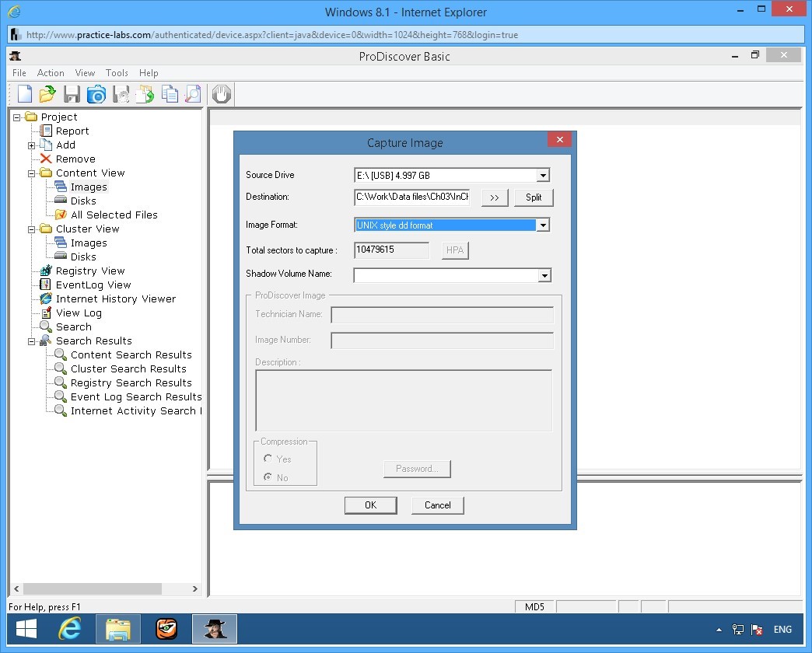Image resolution: width=812 pixels, height=653 pixels.
Task: Open the Tools menu
Action: click(x=117, y=73)
